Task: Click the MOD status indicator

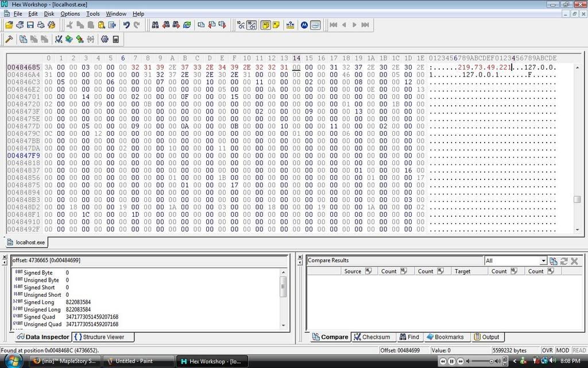Action: (x=563, y=350)
